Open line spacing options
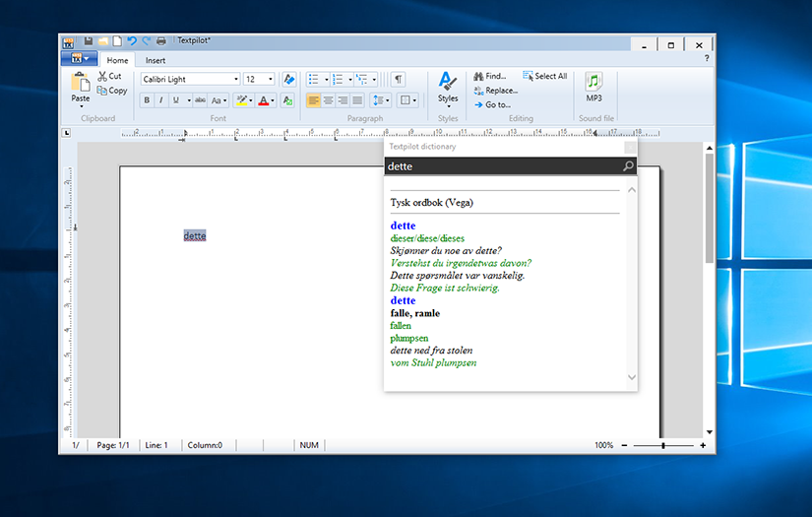 (381, 100)
